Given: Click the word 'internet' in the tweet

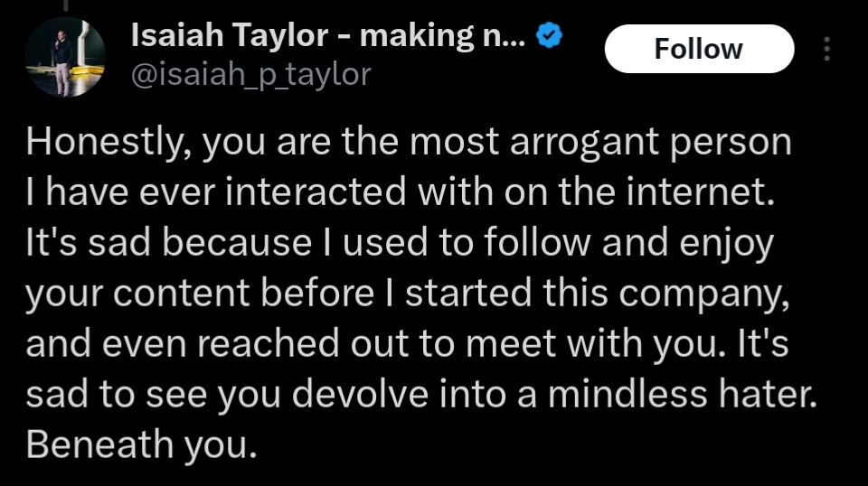Looking at the screenshot, I should [x=705, y=193].
